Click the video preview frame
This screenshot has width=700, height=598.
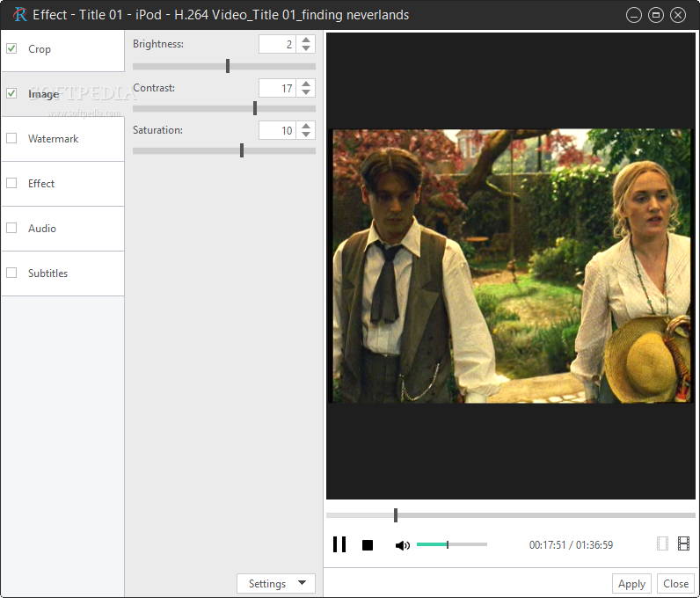511,266
